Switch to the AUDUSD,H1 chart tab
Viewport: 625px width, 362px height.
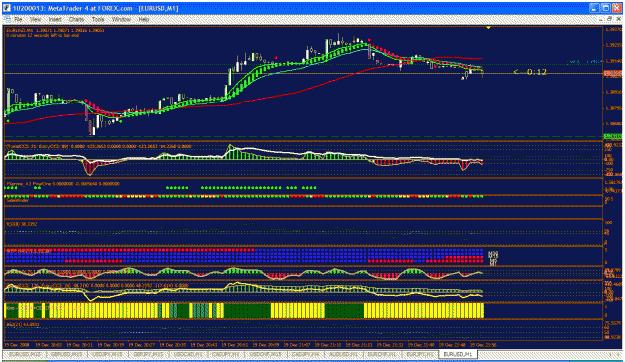[344, 354]
